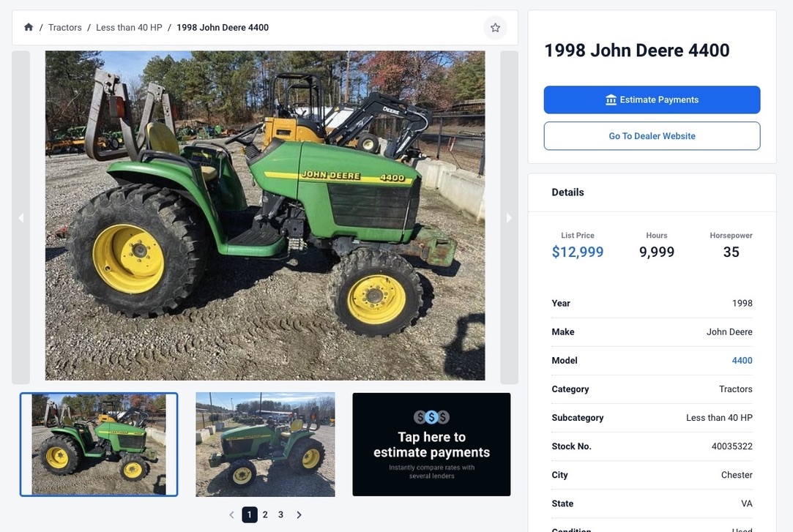This screenshot has height=532, width=793.
Task: Click Go To Dealer Website button
Action: point(652,136)
